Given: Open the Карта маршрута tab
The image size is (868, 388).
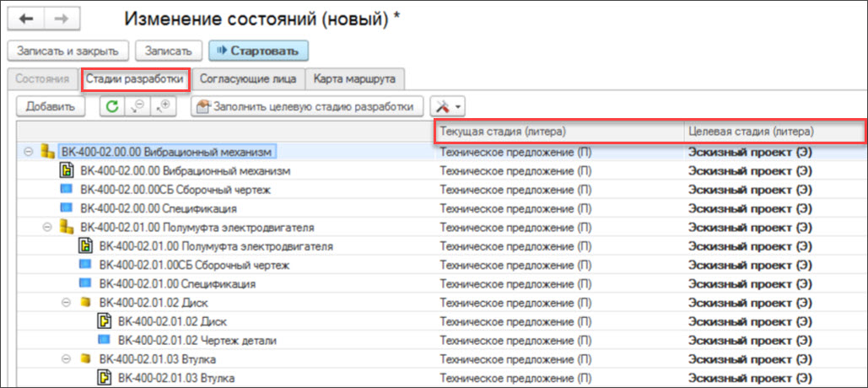Looking at the screenshot, I should click(x=355, y=79).
